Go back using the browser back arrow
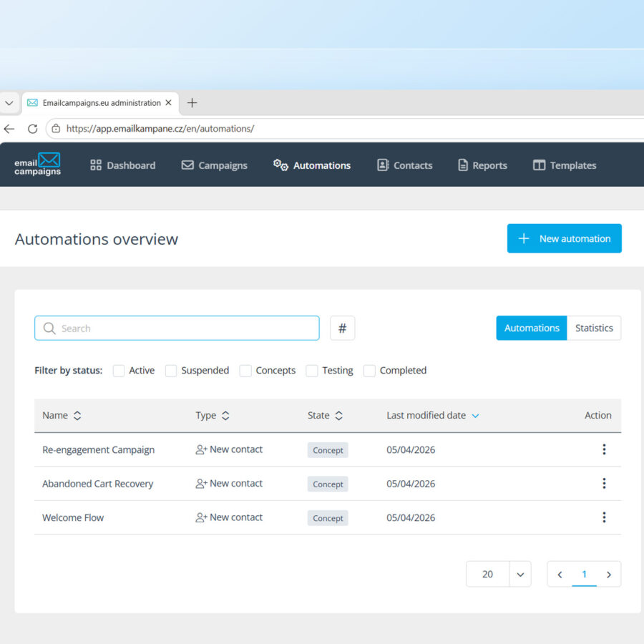This screenshot has height=644, width=644. pyautogui.click(x=9, y=129)
